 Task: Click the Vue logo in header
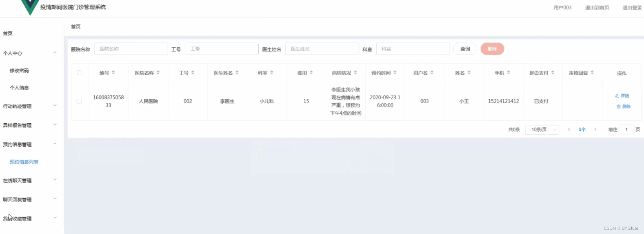[30, 7]
